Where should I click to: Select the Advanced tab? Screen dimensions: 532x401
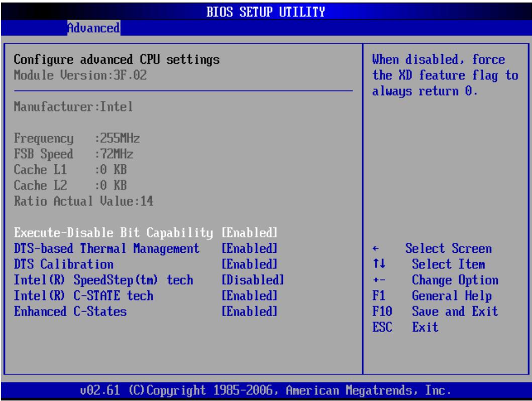(x=93, y=28)
